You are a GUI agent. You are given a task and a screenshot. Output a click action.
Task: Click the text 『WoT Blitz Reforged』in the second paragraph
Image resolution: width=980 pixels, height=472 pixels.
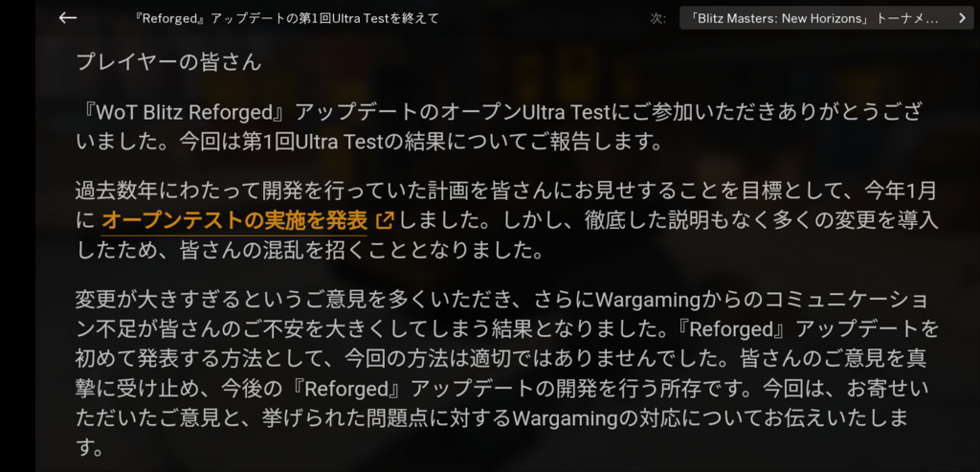[185, 113]
